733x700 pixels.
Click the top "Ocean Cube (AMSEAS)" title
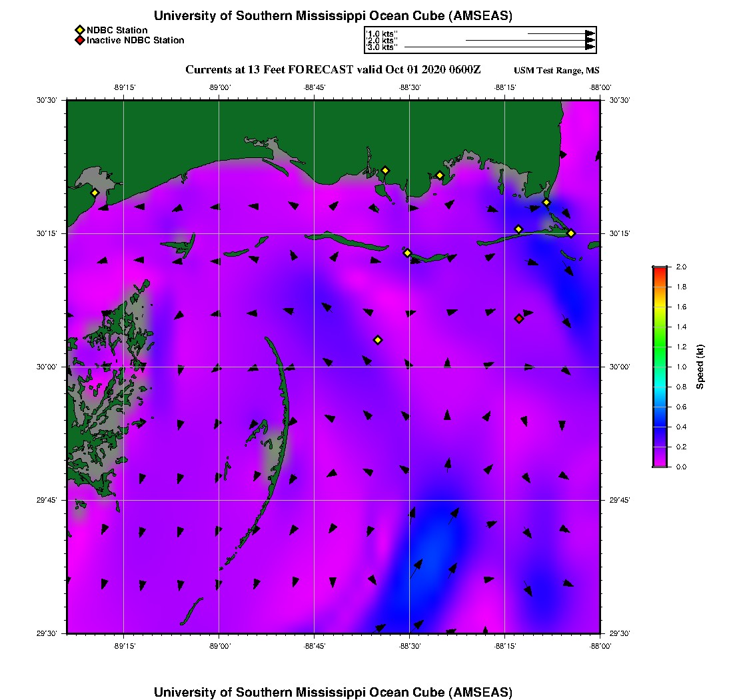pyautogui.click(x=333, y=16)
